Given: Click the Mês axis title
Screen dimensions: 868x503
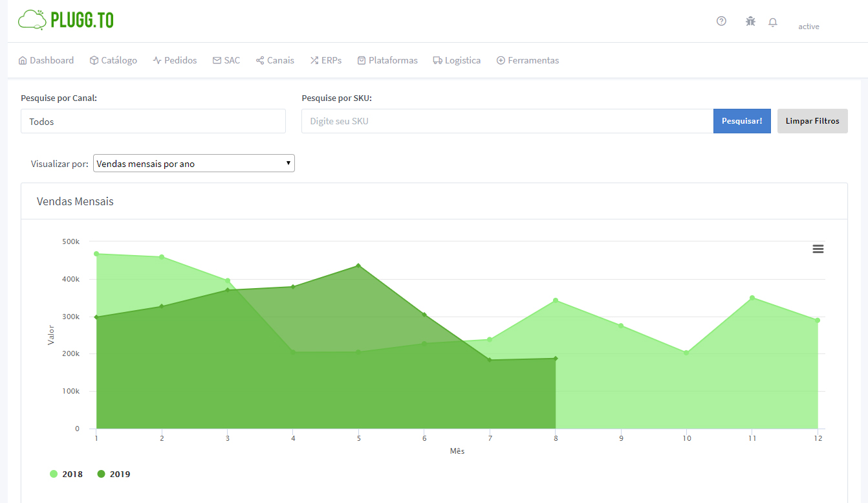Looking at the screenshot, I should [x=457, y=451].
